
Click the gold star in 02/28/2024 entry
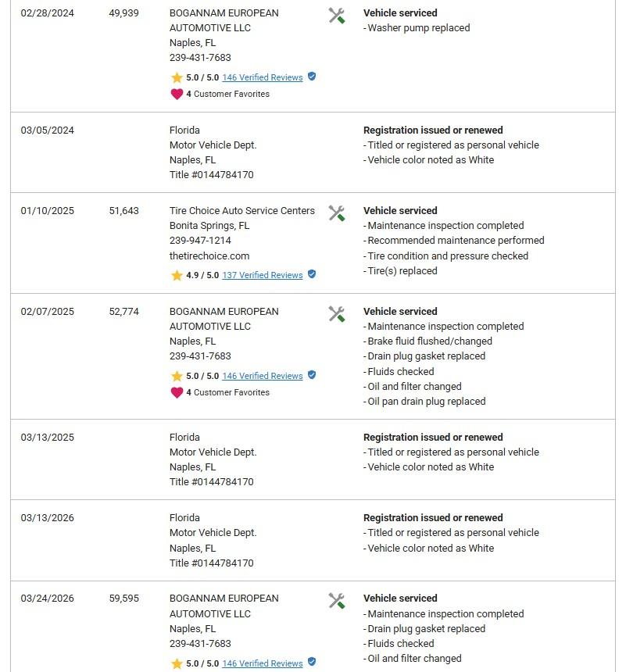177,77
